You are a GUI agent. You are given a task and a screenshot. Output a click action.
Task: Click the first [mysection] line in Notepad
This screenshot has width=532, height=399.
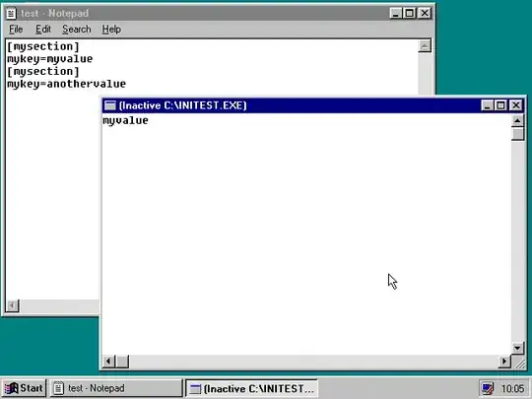pos(43,46)
